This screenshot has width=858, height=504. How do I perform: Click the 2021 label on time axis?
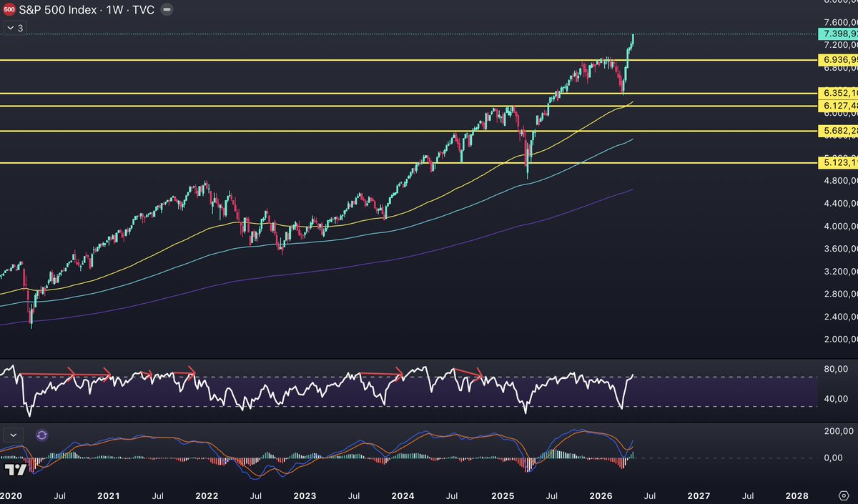(x=108, y=495)
